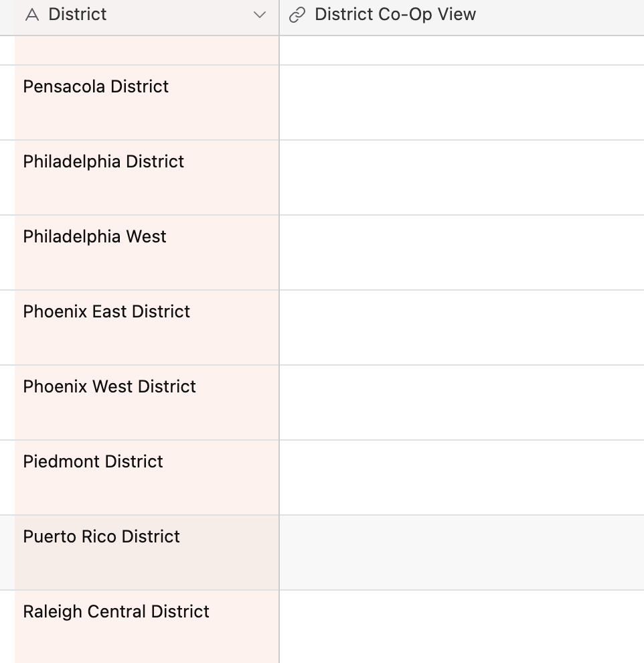
Task: Select the Philadelphia District cell
Action: click(x=147, y=177)
